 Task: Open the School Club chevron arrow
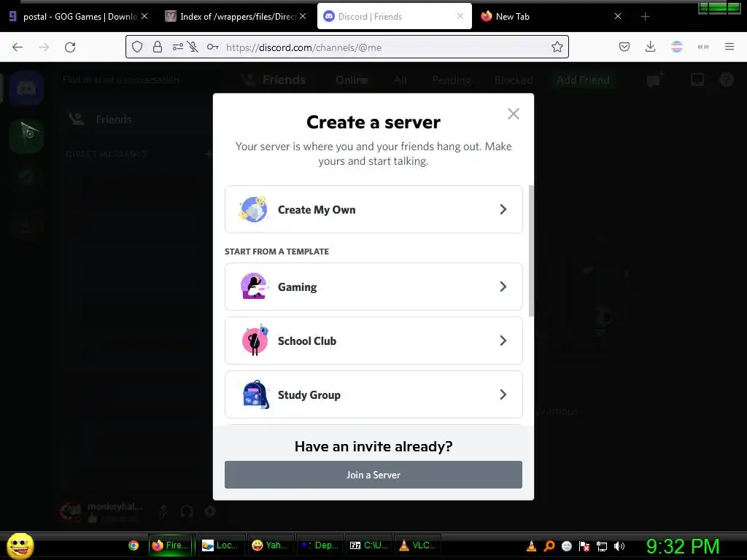click(503, 341)
